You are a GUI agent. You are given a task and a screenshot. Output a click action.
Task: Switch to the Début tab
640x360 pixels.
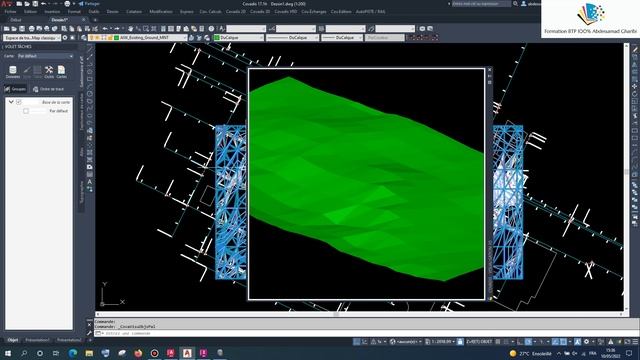[16, 20]
